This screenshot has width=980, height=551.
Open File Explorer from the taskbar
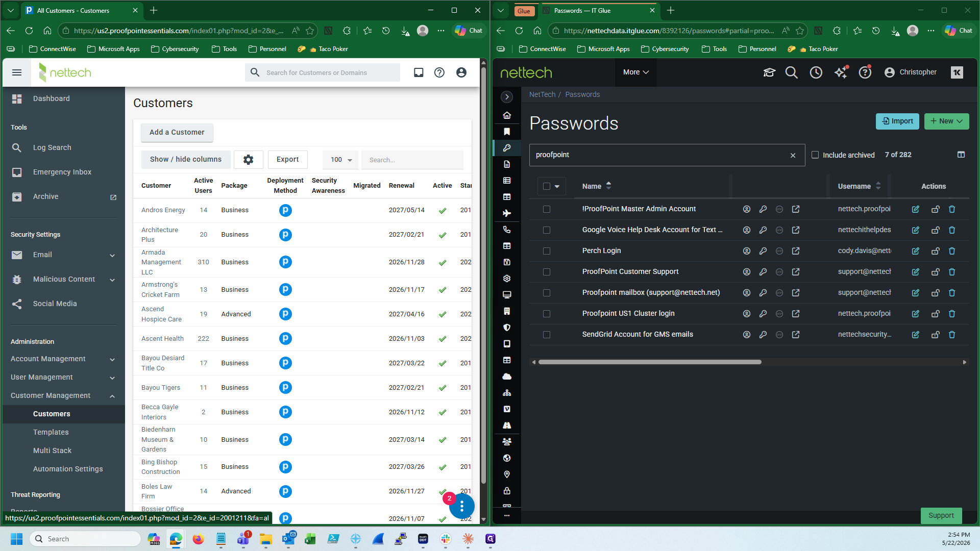click(x=265, y=539)
